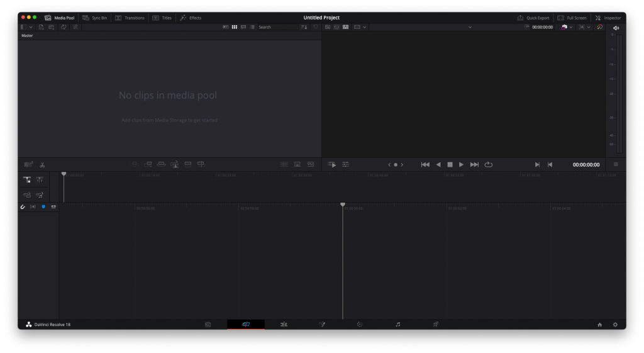Image resolution: width=644 pixels, height=353 pixels.
Task: Click the Append to End icon
Action: (x=148, y=164)
